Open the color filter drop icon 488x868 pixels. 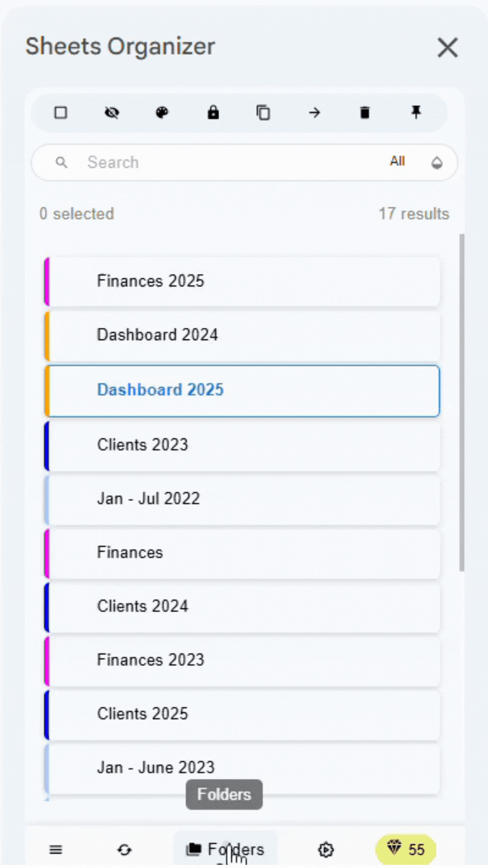pos(436,163)
